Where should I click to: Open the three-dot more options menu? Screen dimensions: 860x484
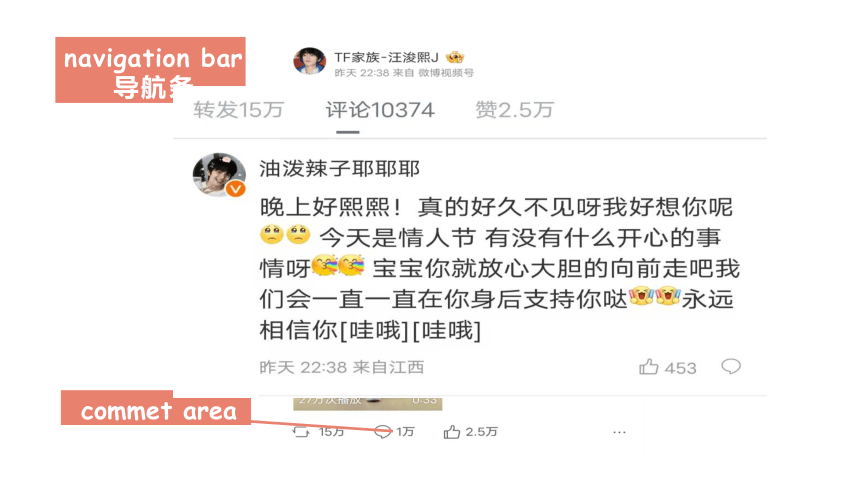tap(619, 432)
